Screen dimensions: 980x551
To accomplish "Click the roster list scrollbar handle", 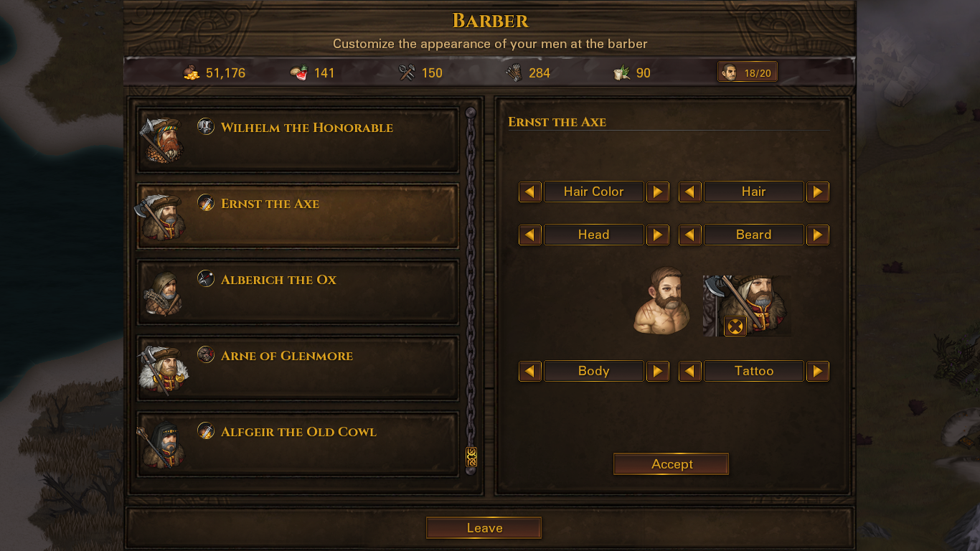I will click(471, 456).
